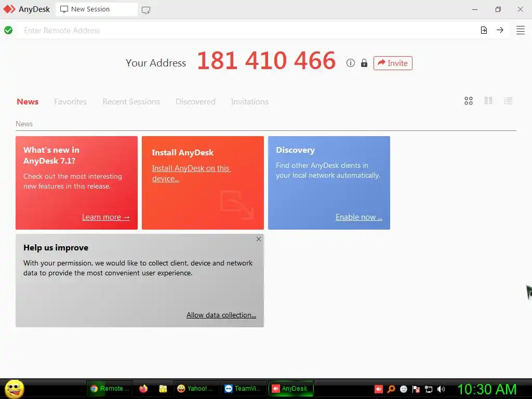The image size is (532, 399).
Task: Open the Recent Sessions tab
Action: tap(131, 101)
